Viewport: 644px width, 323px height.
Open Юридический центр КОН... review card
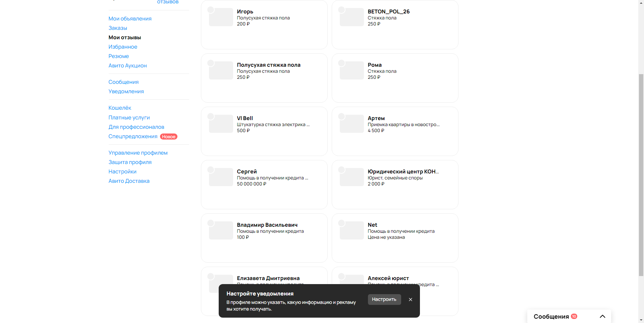point(395,184)
